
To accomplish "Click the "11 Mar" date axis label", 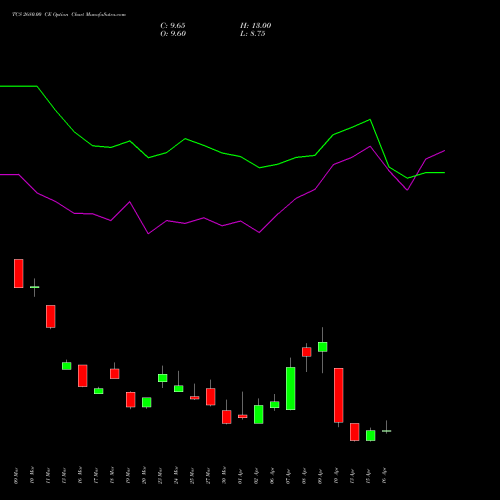I will point(48,475).
